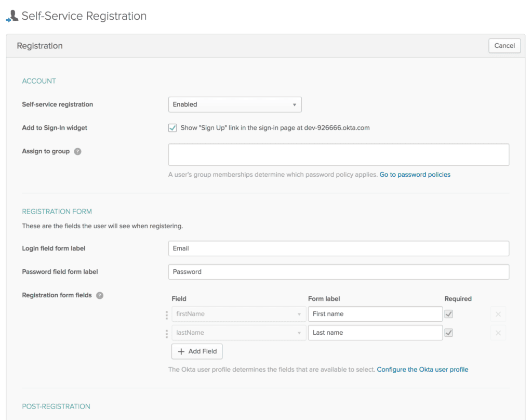This screenshot has height=420, width=532.
Task: Expand the lastName field dropdown
Action: 239,333
